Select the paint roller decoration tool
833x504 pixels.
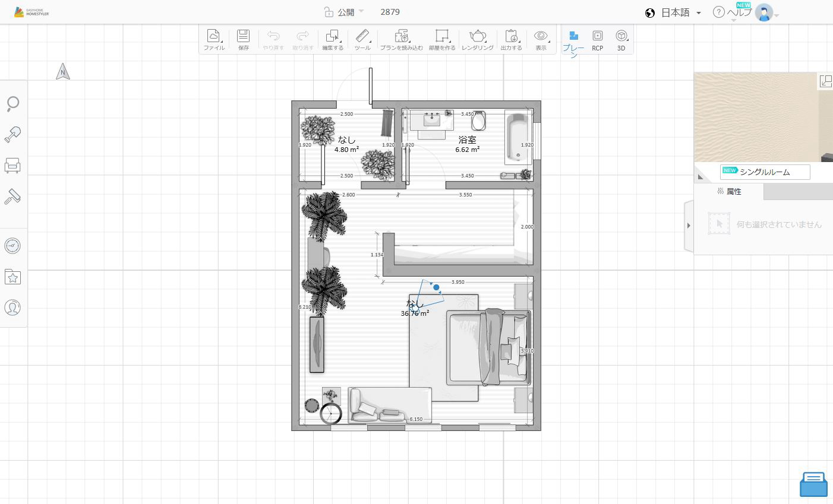click(12, 196)
